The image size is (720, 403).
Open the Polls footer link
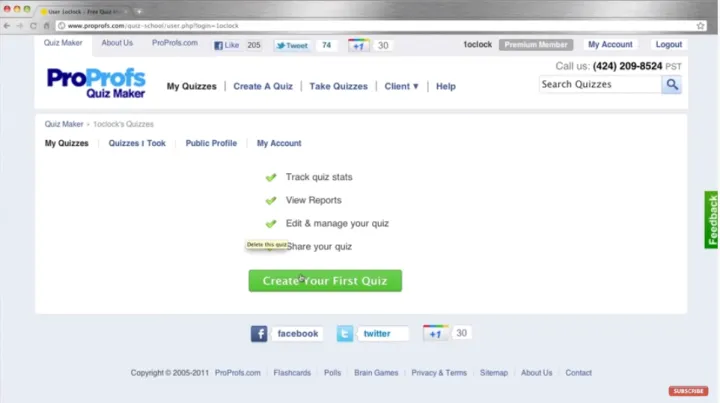(x=332, y=373)
